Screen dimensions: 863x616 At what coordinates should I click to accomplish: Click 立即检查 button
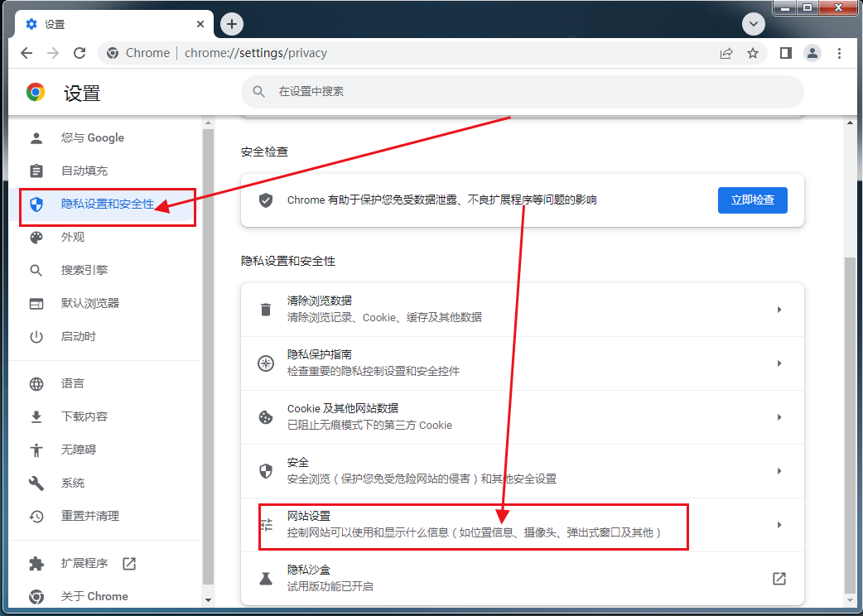tap(752, 200)
